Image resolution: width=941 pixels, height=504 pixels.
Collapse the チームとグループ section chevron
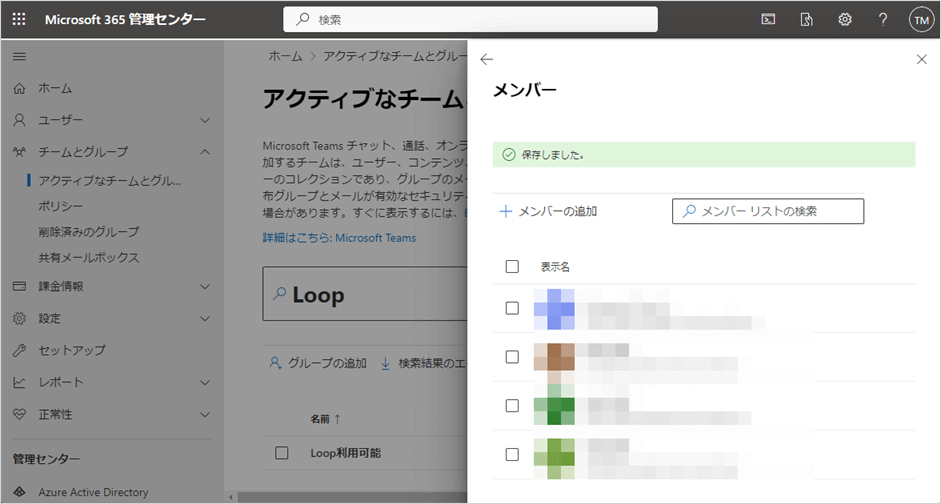coord(205,152)
